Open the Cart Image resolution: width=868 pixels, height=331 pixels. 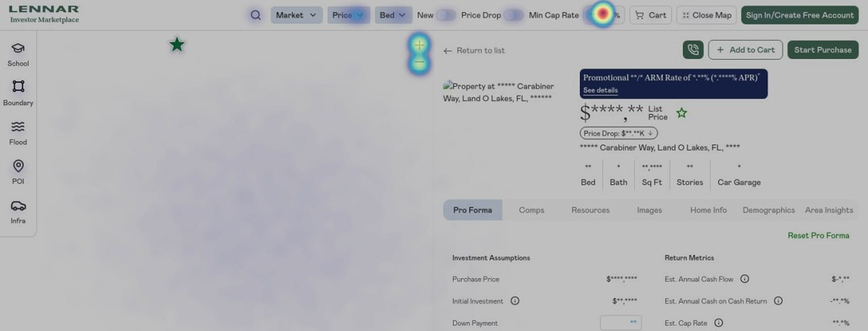click(650, 15)
